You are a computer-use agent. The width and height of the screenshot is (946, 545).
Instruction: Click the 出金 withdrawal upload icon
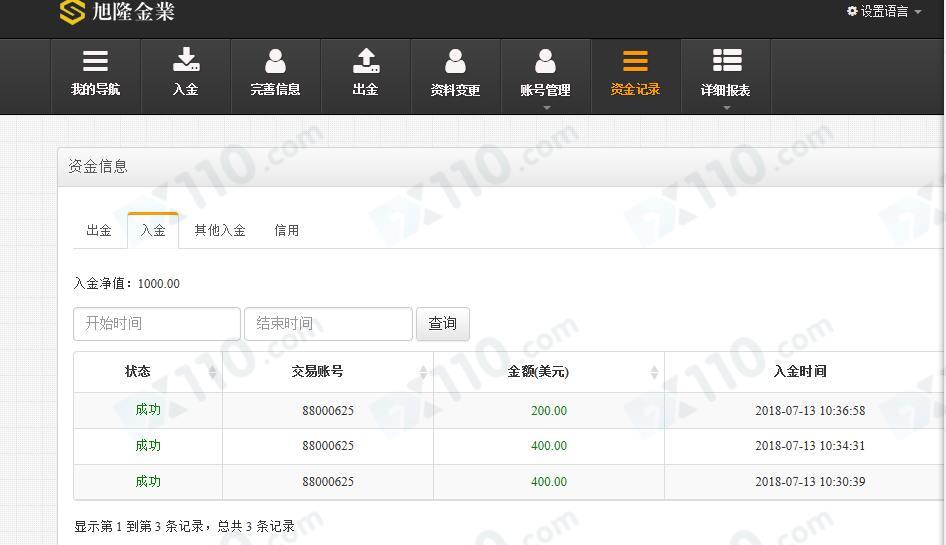pyautogui.click(x=366, y=60)
